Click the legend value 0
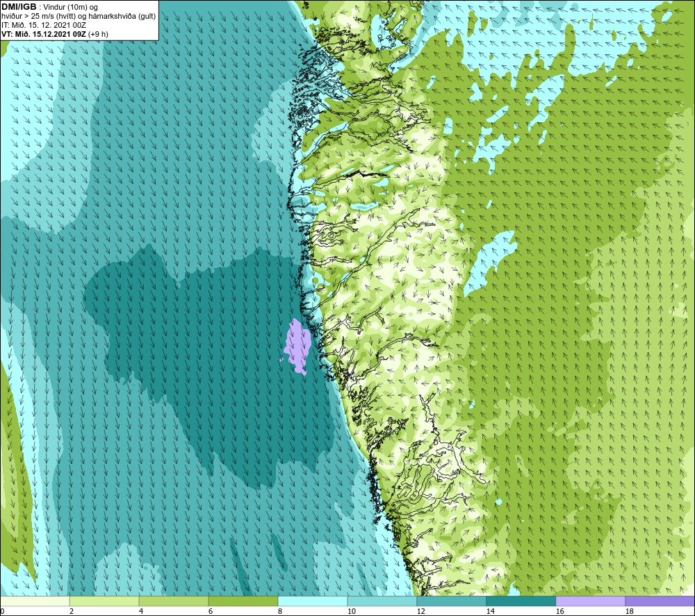 click(x=3, y=611)
